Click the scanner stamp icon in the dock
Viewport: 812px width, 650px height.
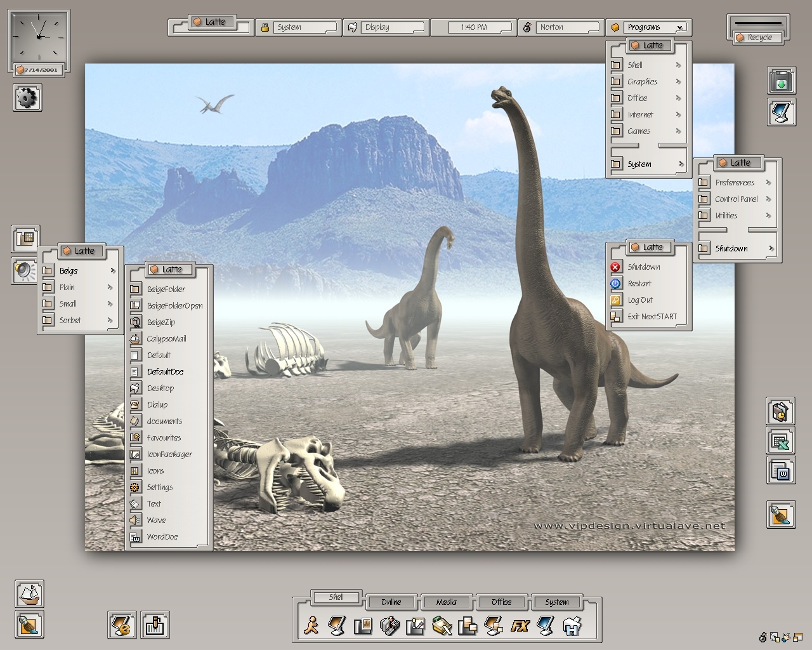coord(442,626)
